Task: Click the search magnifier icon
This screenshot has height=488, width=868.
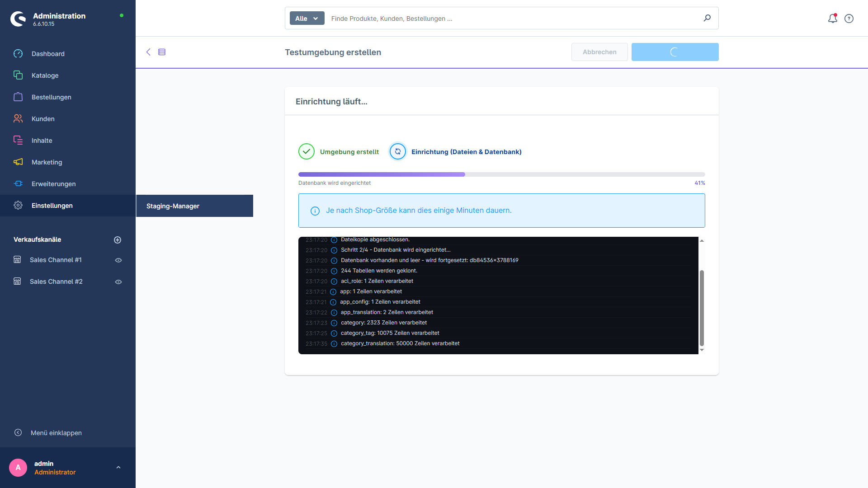Action: 707,18
